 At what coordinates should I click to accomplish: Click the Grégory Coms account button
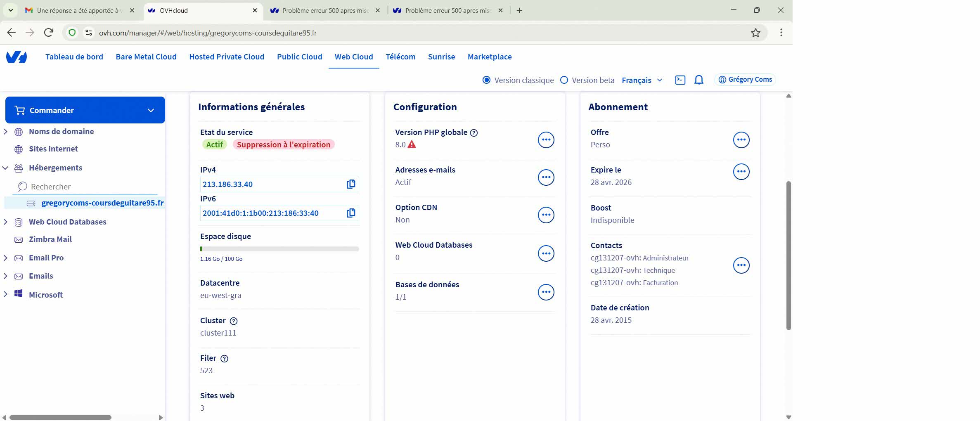745,80
